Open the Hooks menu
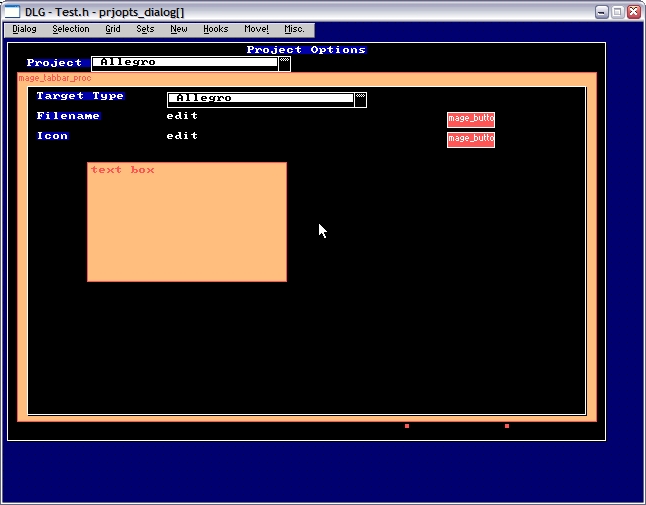This screenshot has height=505, width=646. 216,30
